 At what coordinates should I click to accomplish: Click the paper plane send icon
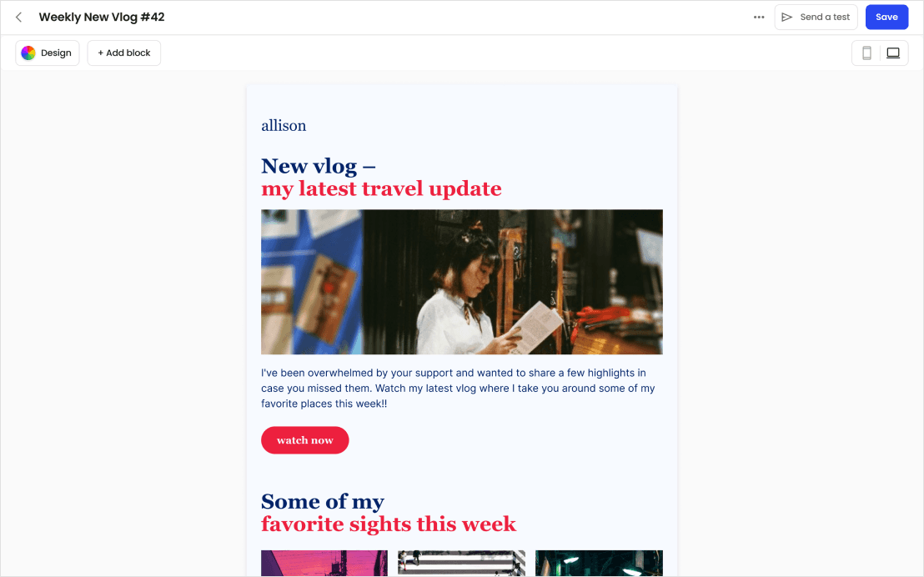(x=786, y=17)
